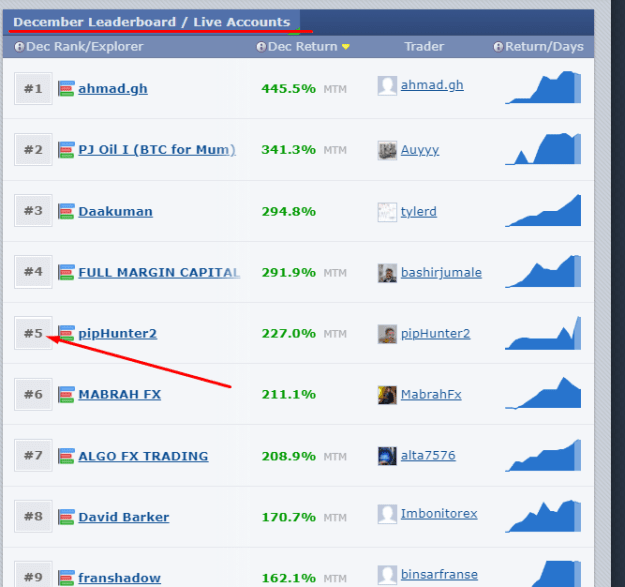
Task: Open franshadow account link
Action: pyautogui.click(x=120, y=578)
